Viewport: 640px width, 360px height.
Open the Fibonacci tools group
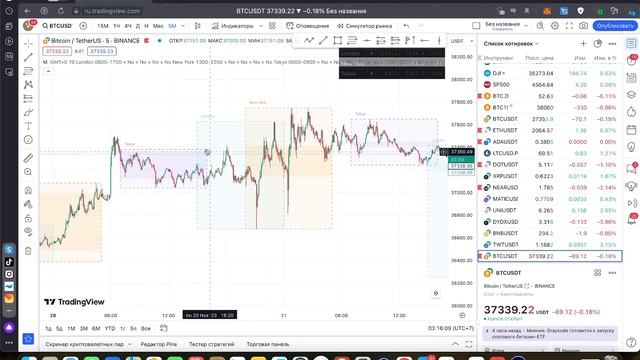pos(28,71)
